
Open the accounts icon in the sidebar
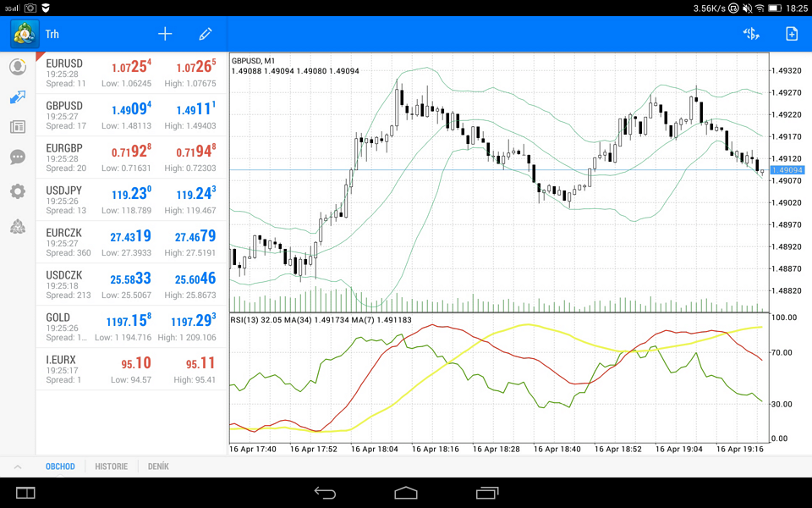coord(18,67)
